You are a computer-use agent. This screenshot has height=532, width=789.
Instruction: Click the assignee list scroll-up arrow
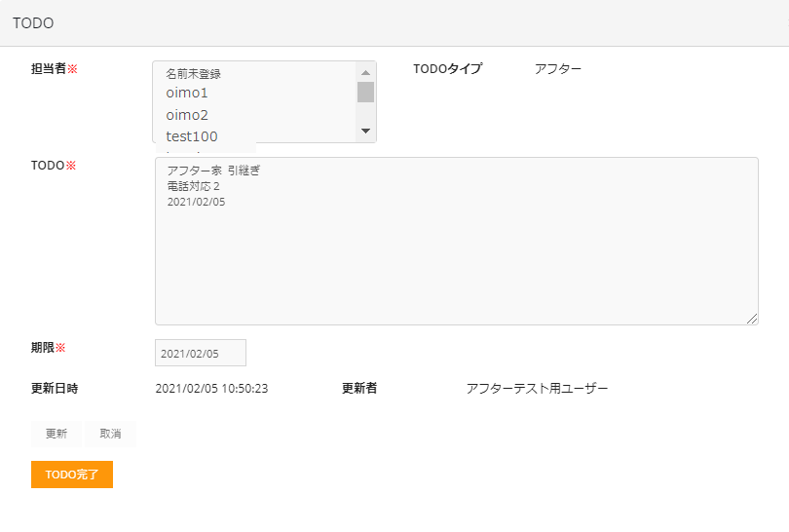(365, 72)
